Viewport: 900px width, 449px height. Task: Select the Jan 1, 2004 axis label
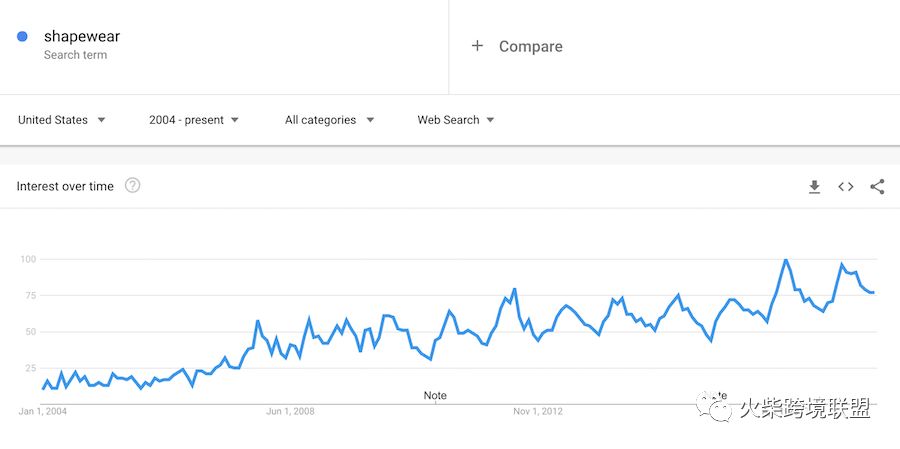[42, 412]
